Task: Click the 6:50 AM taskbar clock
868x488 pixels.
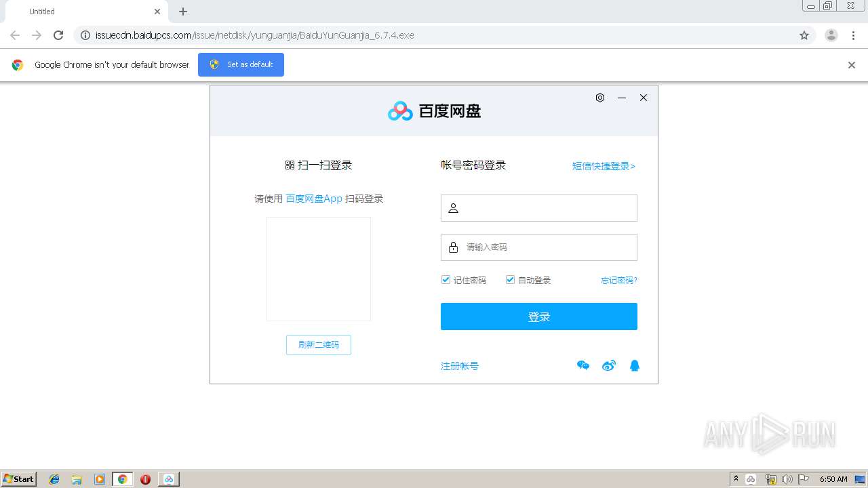Action: (x=833, y=479)
